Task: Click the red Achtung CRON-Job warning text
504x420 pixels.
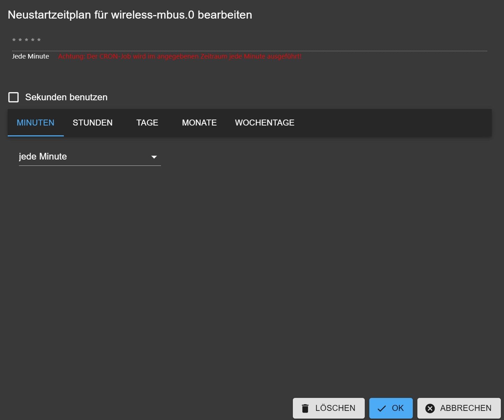Action: click(180, 56)
